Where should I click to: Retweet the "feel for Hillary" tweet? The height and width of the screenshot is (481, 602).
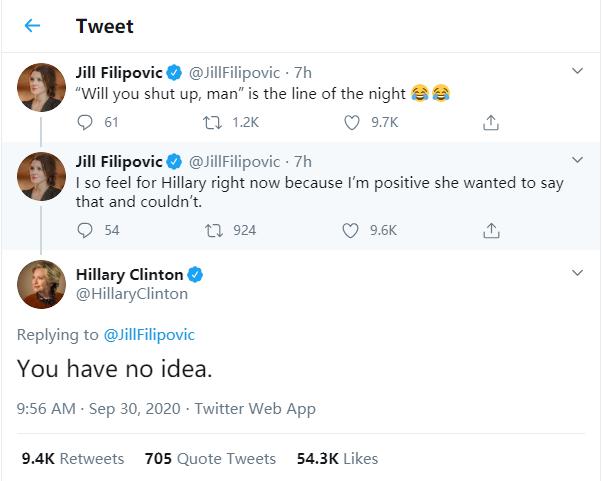pos(211,230)
